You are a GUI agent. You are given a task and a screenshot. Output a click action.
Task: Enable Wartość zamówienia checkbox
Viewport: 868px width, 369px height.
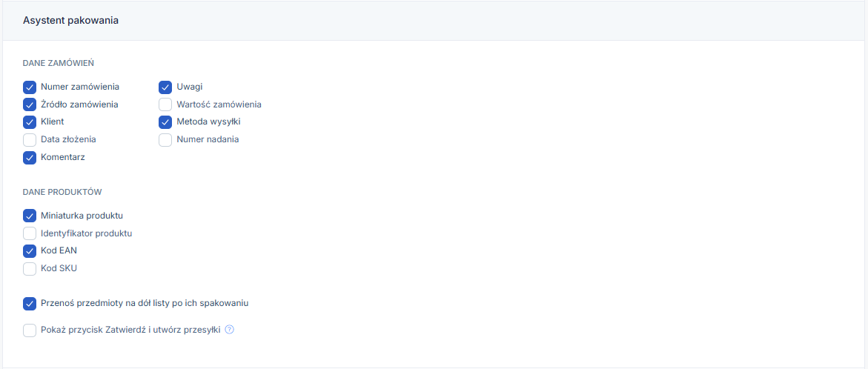click(x=165, y=104)
